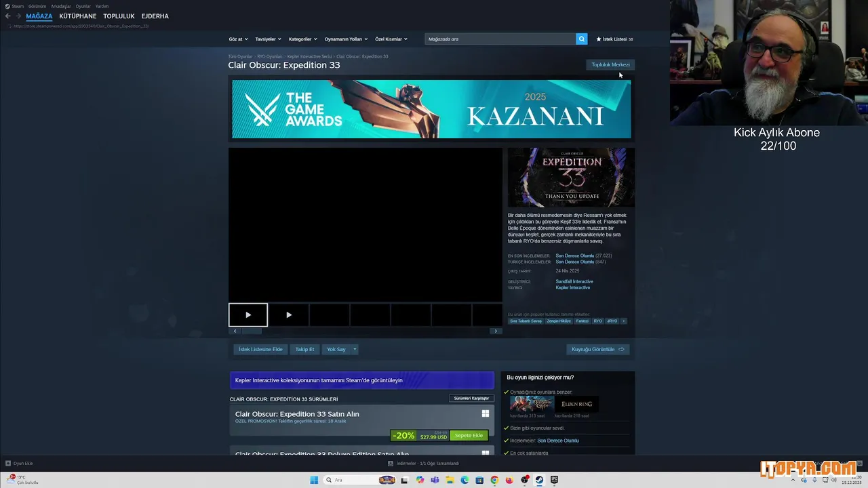Viewport: 868px width, 488px height.
Task: Click the Yok Say button
Action: point(336,350)
